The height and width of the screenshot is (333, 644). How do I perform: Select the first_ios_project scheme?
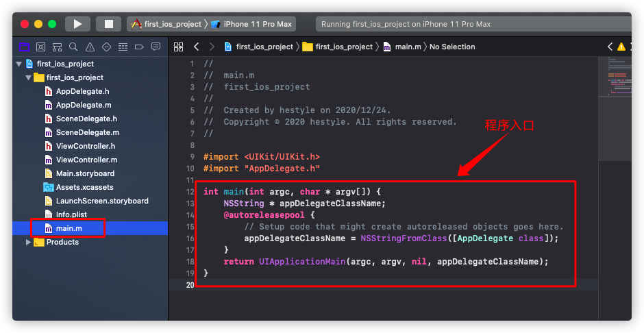pyautogui.click(x=166, y=24)
